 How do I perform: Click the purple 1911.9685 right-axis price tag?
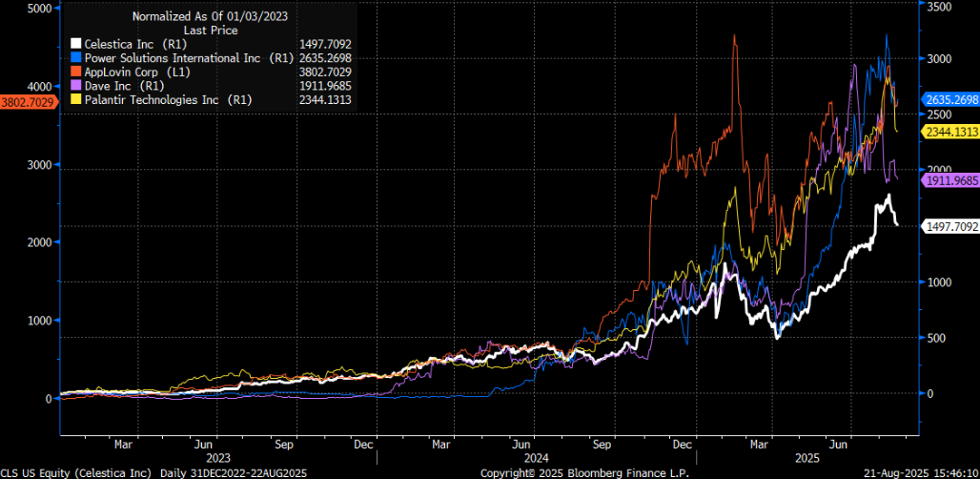(x=949, y=179)
